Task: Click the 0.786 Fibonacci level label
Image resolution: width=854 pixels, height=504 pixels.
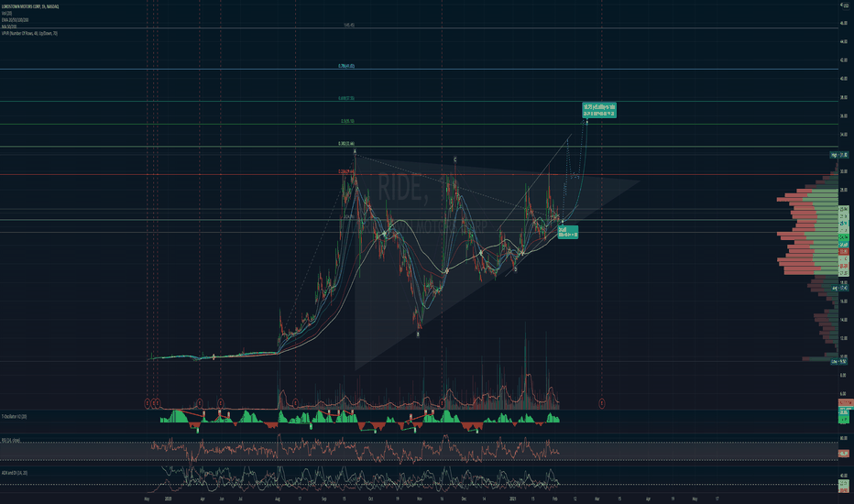Action: [345, 66]
